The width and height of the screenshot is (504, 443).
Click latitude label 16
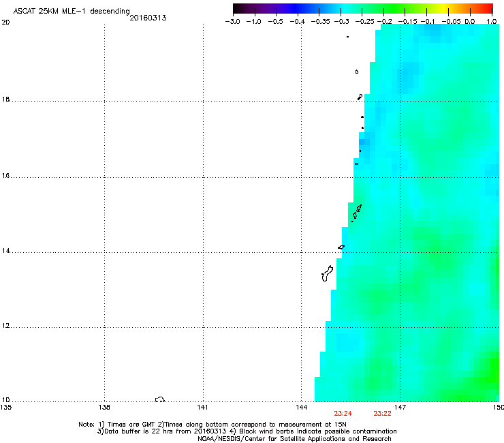tap(5, 176)
